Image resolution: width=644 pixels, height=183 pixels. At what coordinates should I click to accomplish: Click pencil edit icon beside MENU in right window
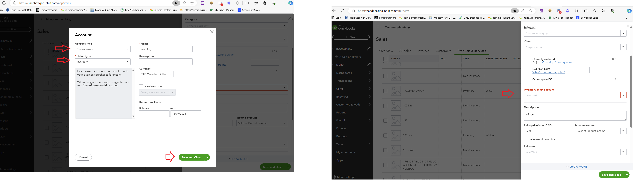point(369,65)
